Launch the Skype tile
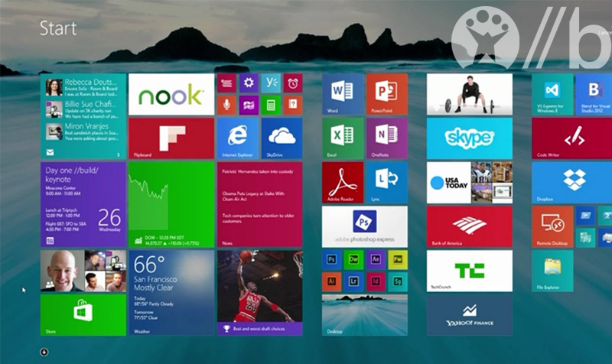Viewport: 612px width, 364px height. (470, 138)
